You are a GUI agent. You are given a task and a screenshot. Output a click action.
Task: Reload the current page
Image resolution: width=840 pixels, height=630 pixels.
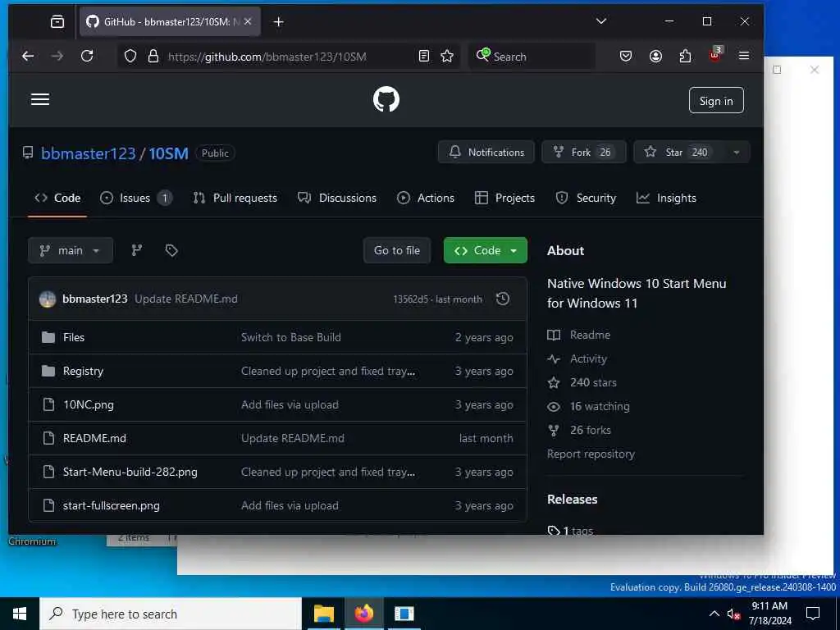pyautogui.click(x=87, y=57)
